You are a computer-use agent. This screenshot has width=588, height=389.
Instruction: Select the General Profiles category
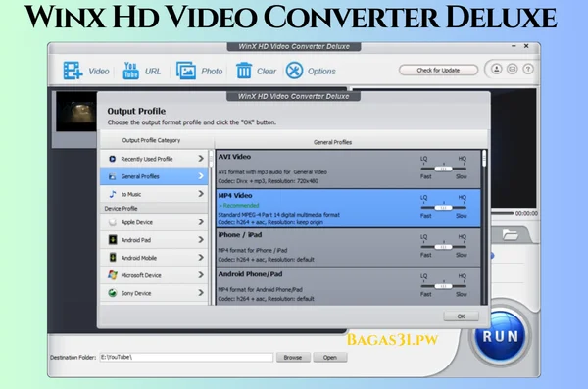coord(154,176)
